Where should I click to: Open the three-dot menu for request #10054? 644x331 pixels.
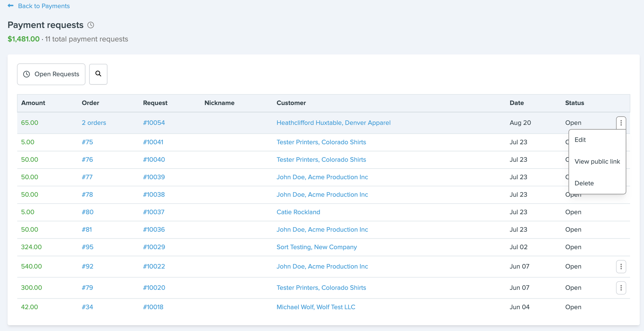click(x=621, y=123)
